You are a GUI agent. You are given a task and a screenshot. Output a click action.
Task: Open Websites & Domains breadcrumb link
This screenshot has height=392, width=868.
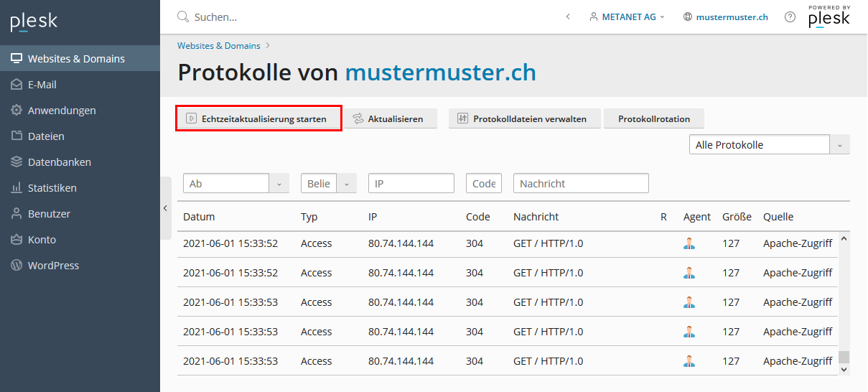point(219,46)
